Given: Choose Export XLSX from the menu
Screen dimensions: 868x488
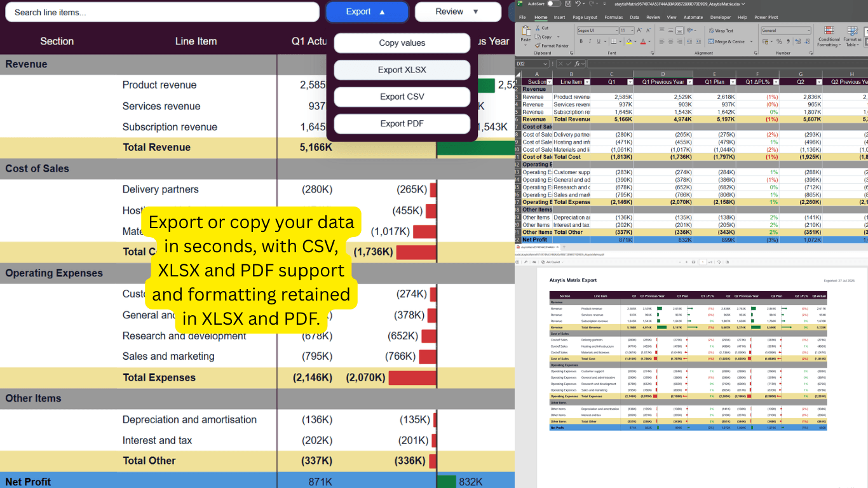Looking at the screenshot, I should pyautogui.click(x=402, y=70).
